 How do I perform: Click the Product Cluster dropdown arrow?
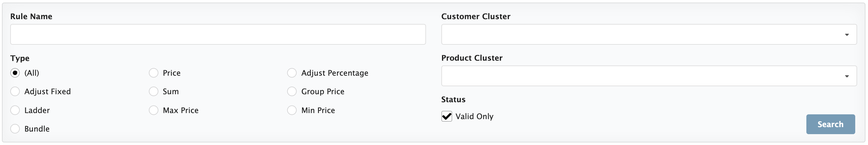(x=847, y=76)
